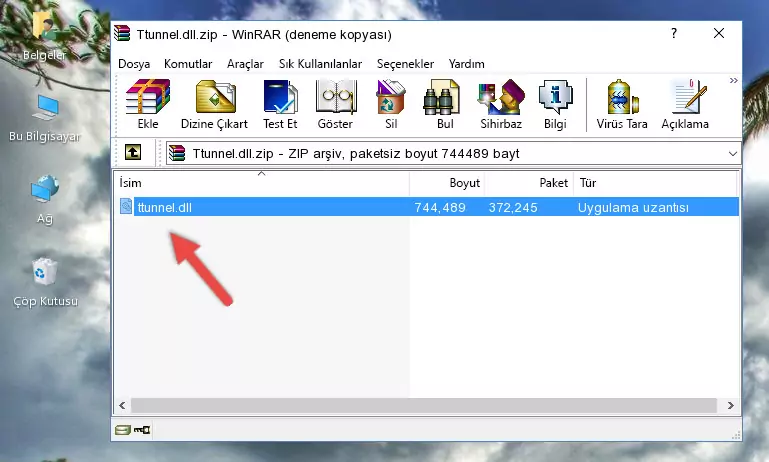This screenshot has width=769, height=462.
Task: Launch the Sihirbaz wizard icon
Action: (x=501, y=104)
